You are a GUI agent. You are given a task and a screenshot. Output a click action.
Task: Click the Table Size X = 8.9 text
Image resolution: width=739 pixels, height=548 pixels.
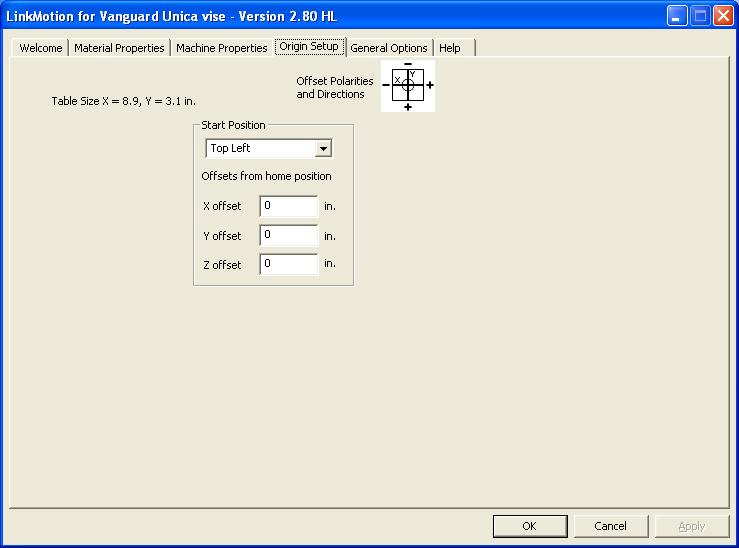pos(123,101)
